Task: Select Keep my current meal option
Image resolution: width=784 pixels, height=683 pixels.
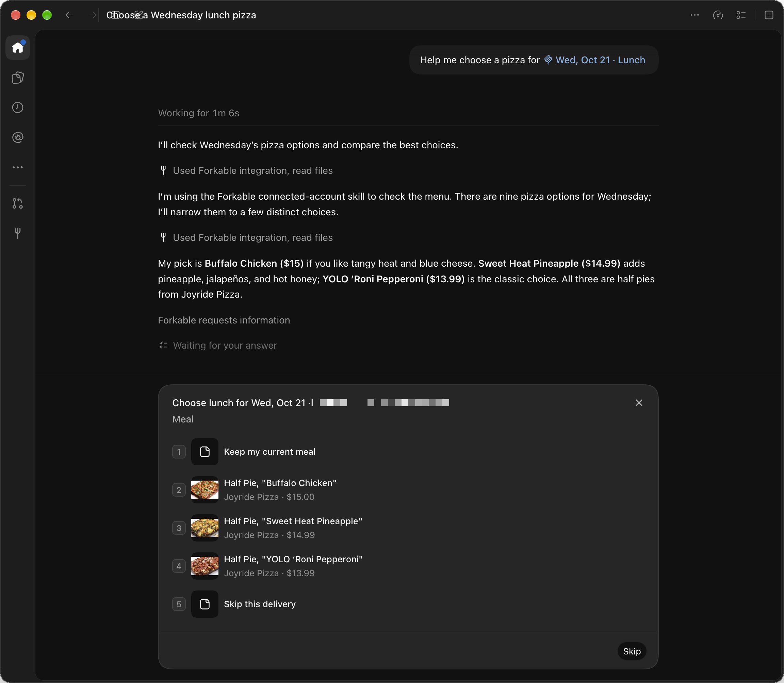Action: point(408,452)
